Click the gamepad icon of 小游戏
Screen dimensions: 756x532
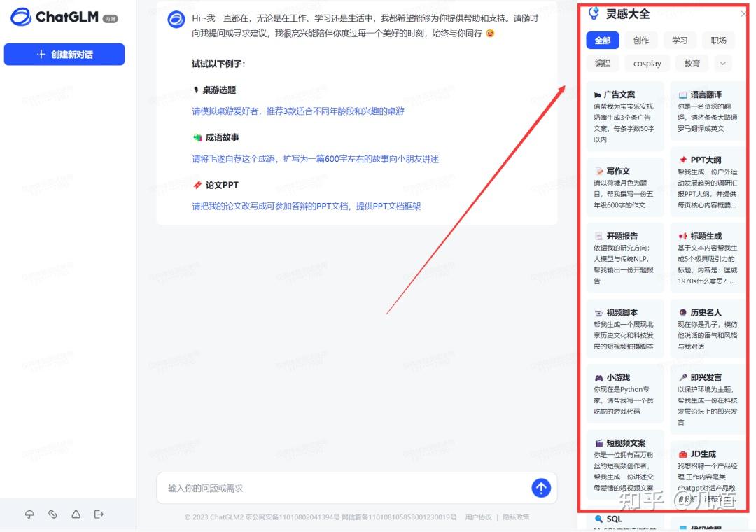click(598, 378)
